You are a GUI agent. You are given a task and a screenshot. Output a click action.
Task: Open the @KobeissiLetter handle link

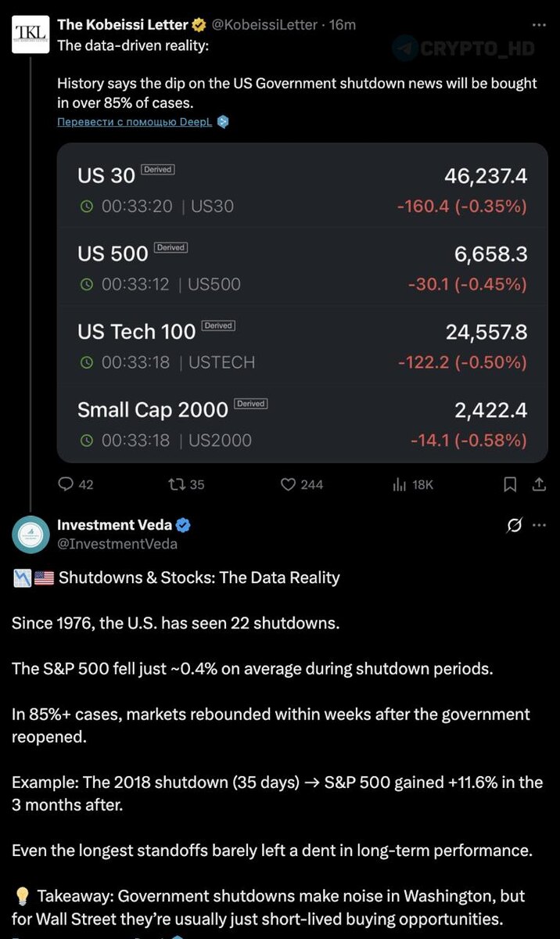click(264, 25)
